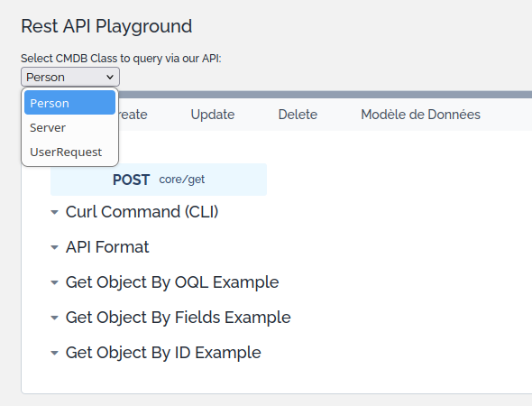This screenshot has width=532, height=406.
Task: Click the POST core/get endpoint box
Action: click(x=159, y=180)
